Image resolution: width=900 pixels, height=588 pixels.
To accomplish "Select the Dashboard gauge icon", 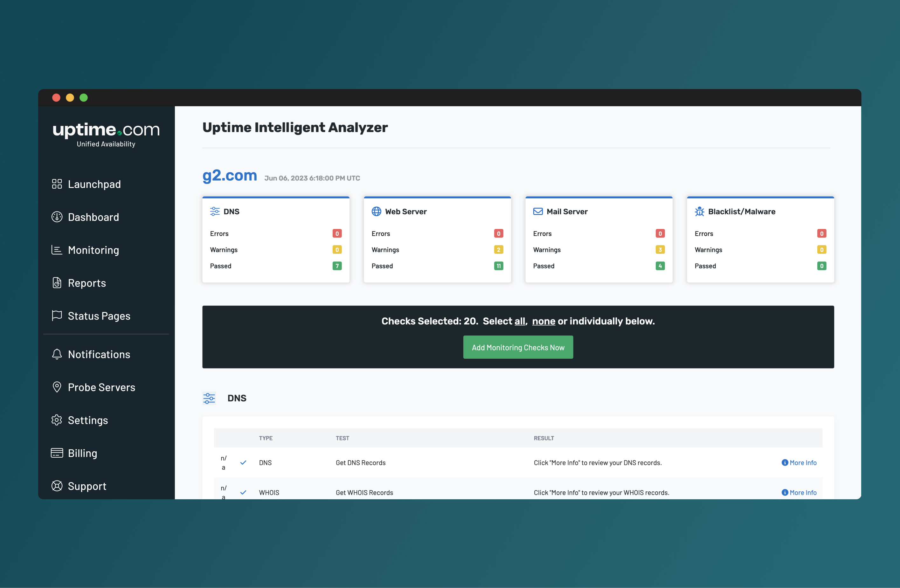I will click(57, 217).
